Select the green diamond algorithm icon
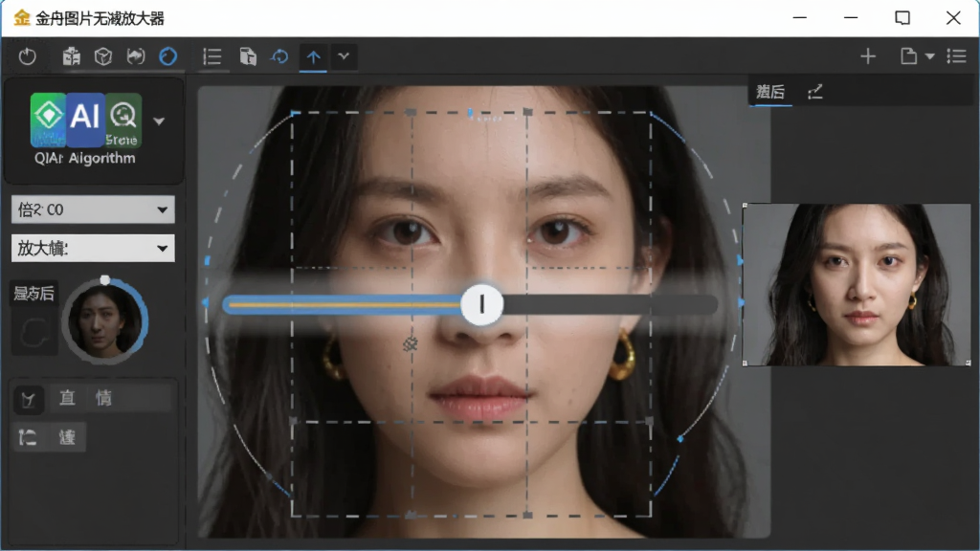980x551 pixels. pyautogui.click(x=48, y=120)
